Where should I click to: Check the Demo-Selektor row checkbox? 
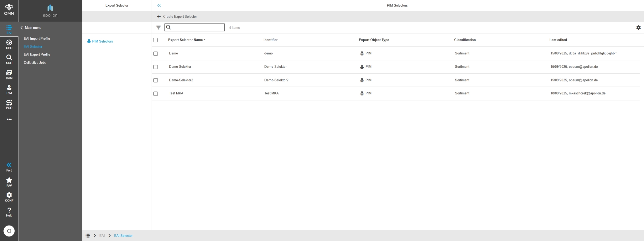tap(156, 67)
